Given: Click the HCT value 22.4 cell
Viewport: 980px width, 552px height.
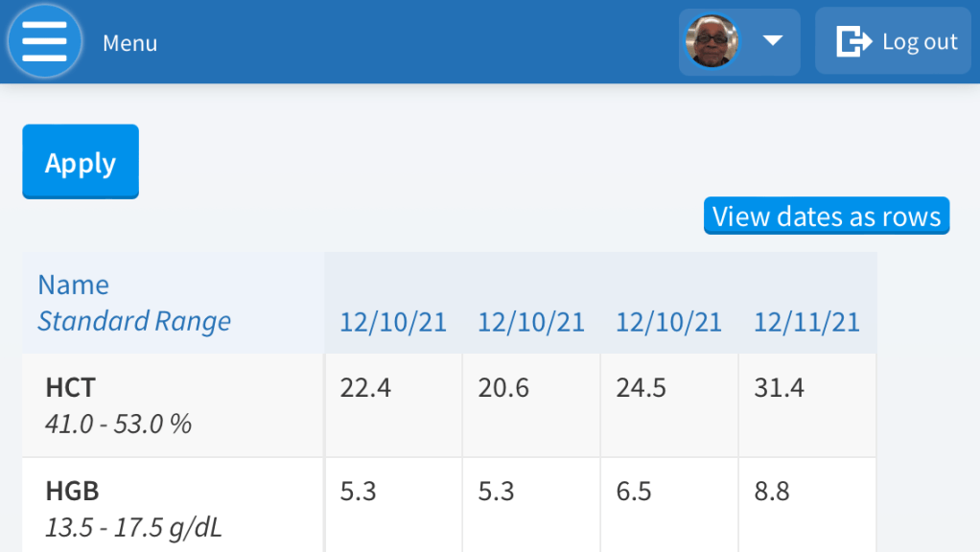Looking at the screenshot, I should [x=366, y=388].
